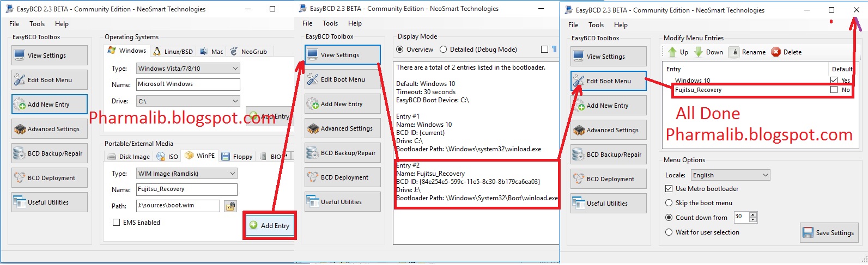
Task: Edit the Microsoft Windows name field
Action: (x=188, y=84)
